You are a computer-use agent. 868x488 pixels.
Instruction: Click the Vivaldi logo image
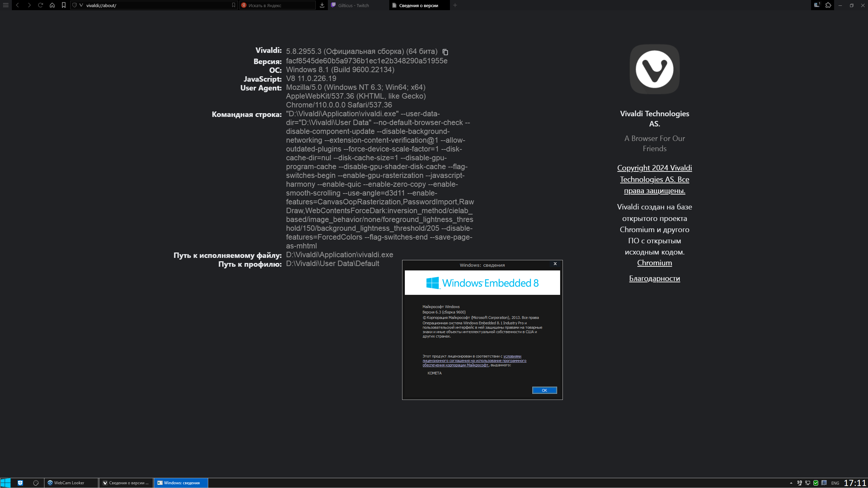(654, 69)
